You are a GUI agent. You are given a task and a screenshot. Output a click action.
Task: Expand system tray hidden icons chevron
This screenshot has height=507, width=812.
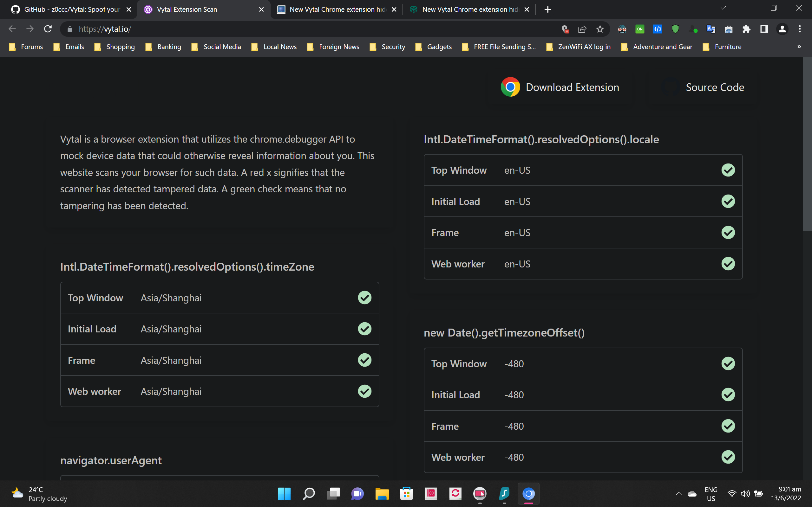pyautogui.click(x=678, y=494)
